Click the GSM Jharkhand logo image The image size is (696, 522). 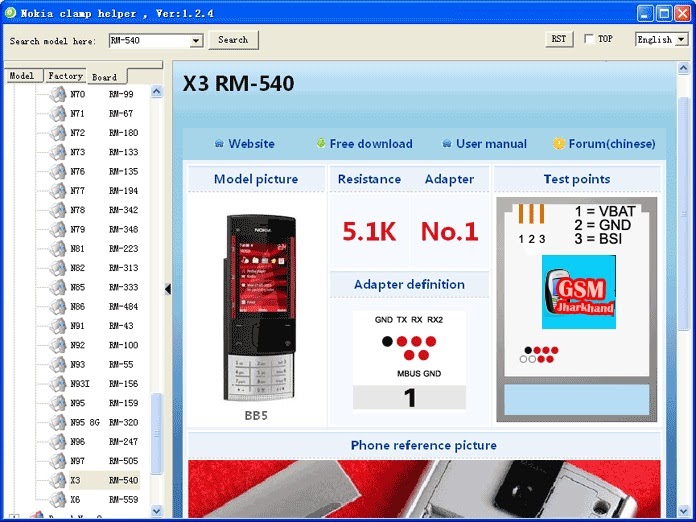579,292
